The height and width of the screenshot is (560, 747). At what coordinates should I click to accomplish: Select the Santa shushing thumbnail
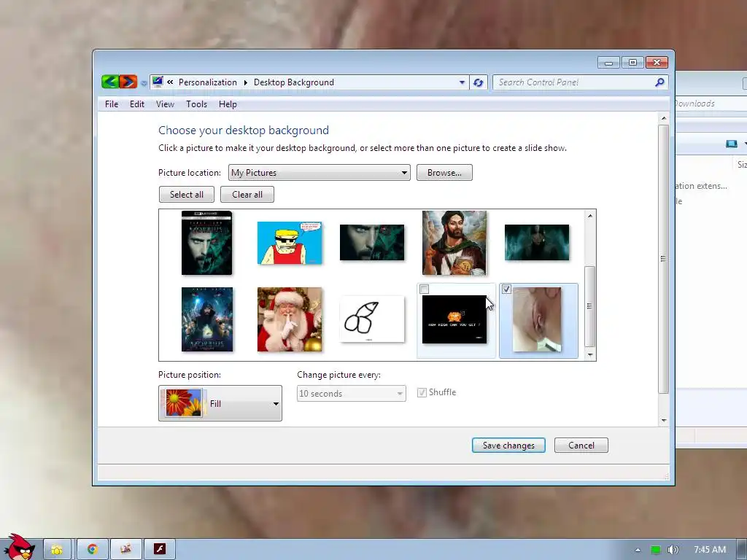(290, 319)
